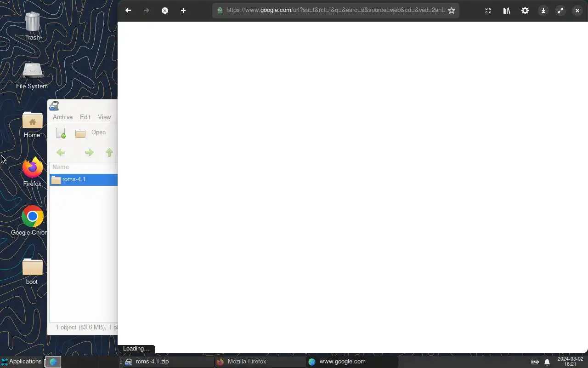Screen dimensions: 588x368
Task: Click archive manager up-folder arrow
Action: 109,152
